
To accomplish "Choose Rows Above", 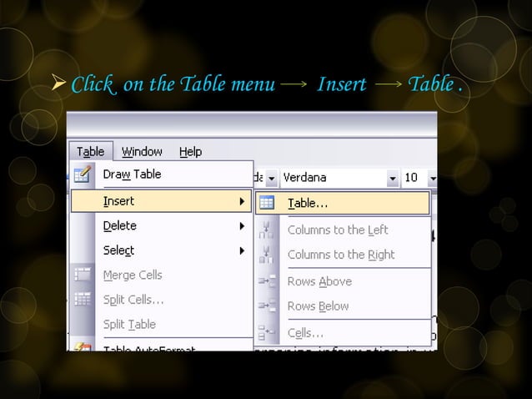I will pos(343,281).
